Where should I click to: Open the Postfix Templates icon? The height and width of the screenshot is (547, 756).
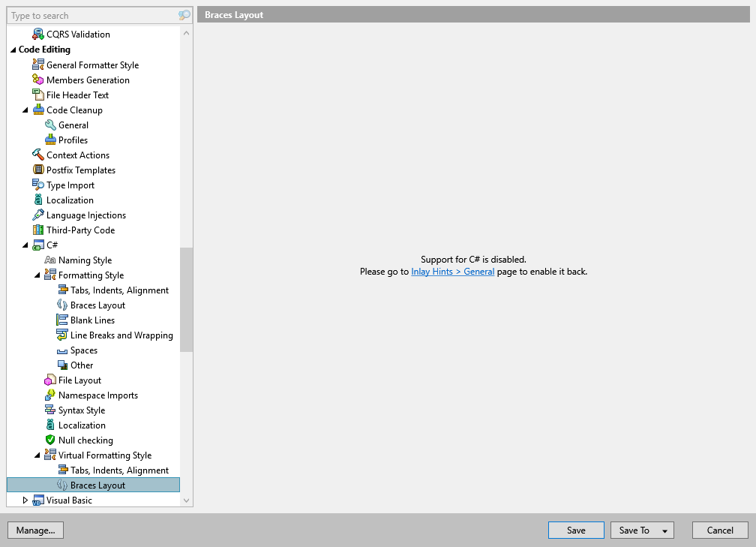click(39, 170)
